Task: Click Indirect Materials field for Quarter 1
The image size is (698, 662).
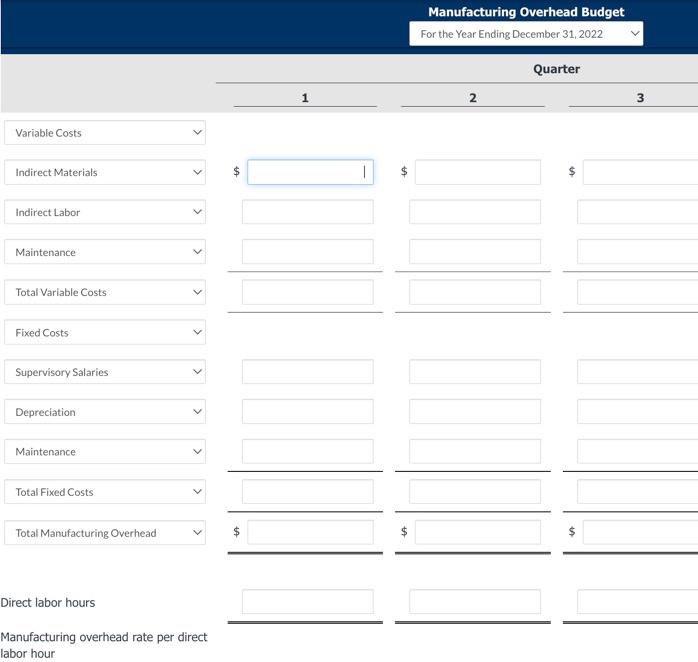Action: [x=310, y=172]
